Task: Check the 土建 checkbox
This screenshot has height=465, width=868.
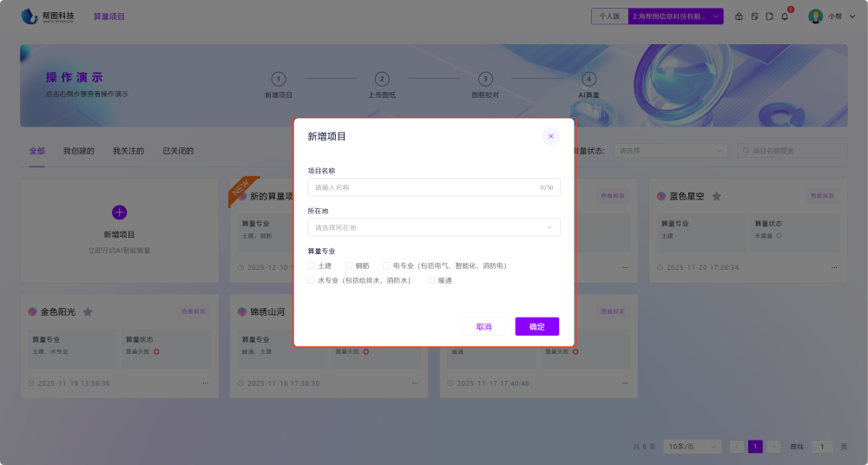Action: [312, 265]
